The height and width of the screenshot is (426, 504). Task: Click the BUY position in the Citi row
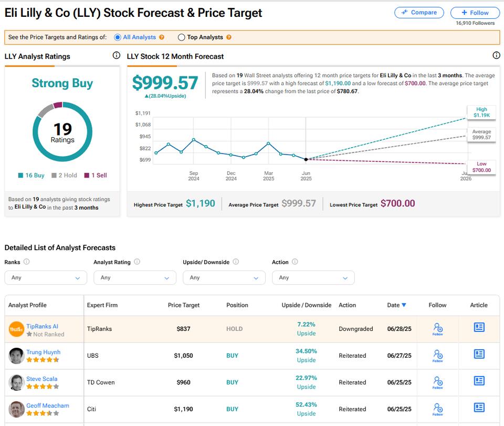(x=232, y=409)
